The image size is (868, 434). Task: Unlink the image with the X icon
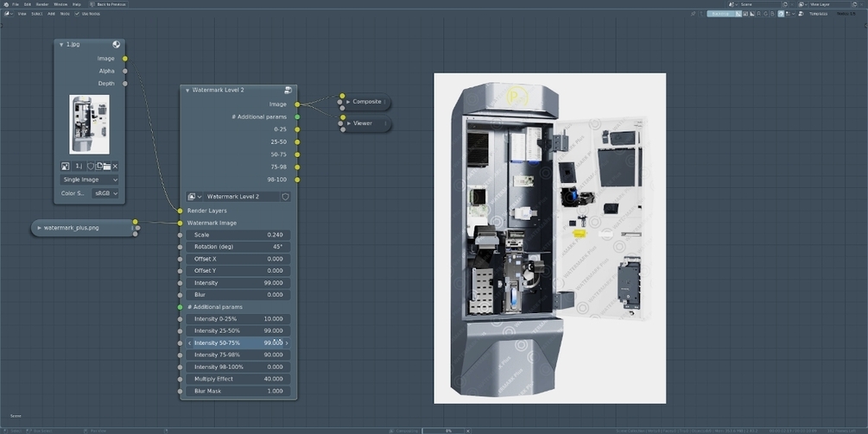pyautogui.click(x=115, y=166)
